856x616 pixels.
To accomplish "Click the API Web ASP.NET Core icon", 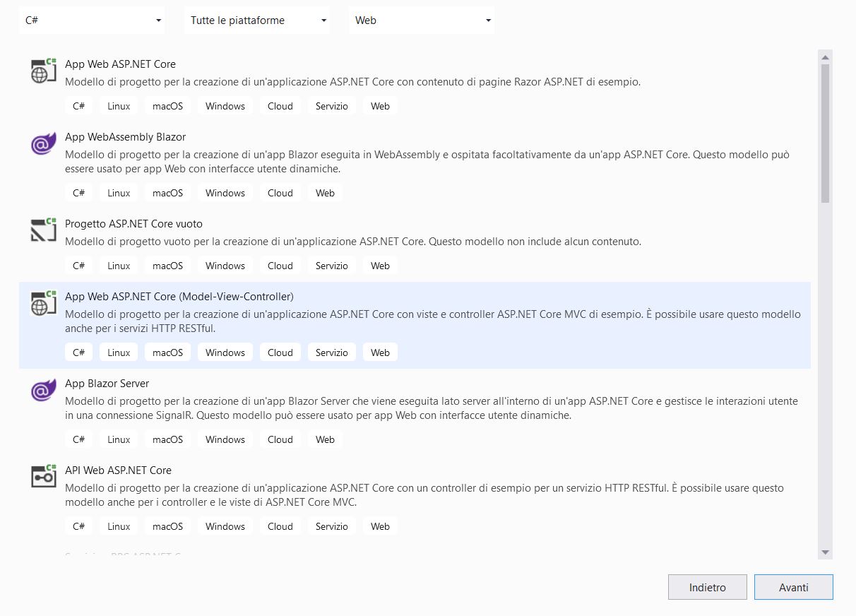I will pyautogui.click(x=44, y=476).
